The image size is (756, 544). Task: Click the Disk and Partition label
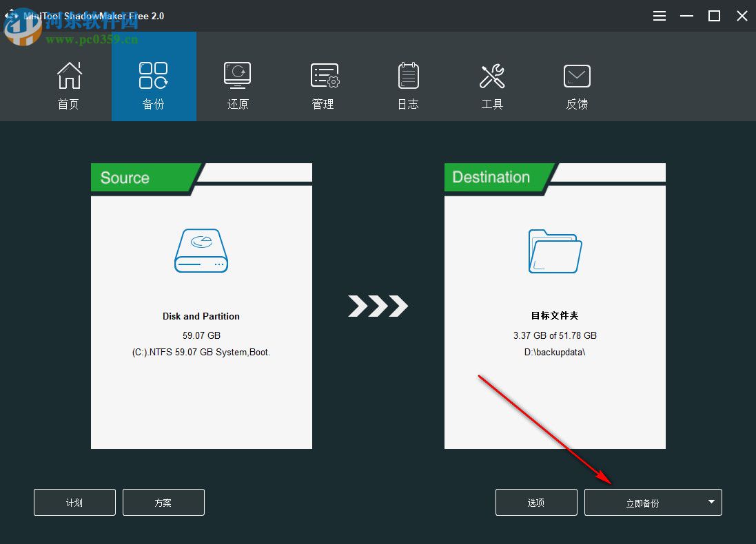[201, 316]
